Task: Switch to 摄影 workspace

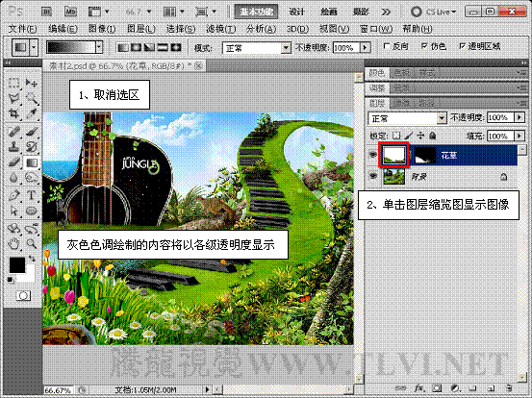Action: point(361,12)
